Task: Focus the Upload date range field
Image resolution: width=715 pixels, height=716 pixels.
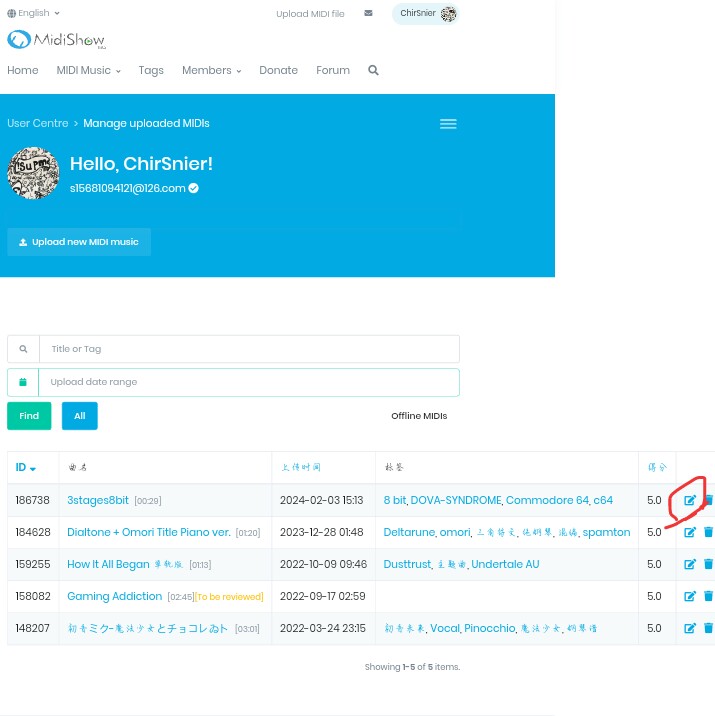Action: click(249, 382)
